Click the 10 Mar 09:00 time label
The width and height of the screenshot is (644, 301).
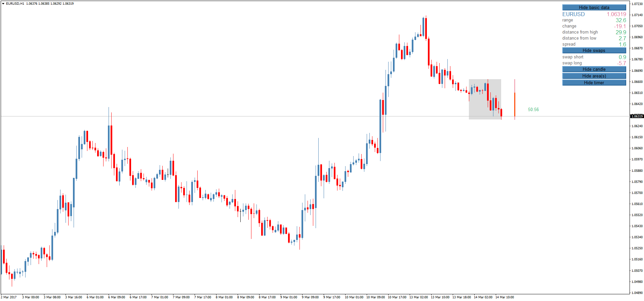375,297
